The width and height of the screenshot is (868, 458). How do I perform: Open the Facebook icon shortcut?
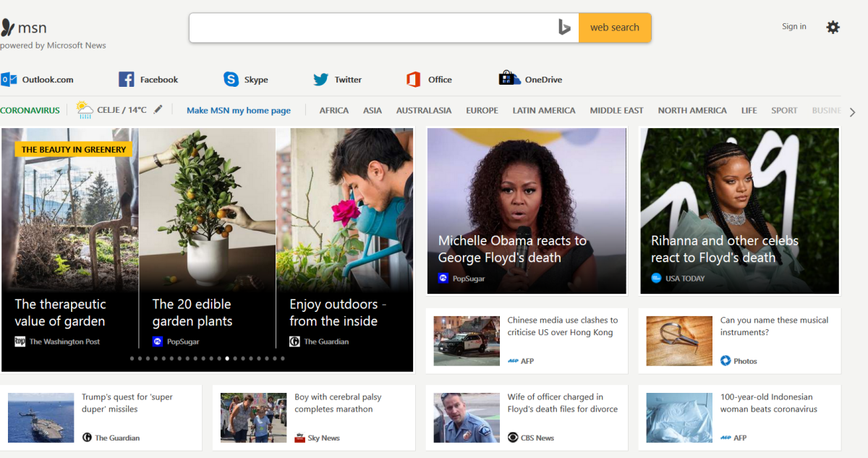click(127, 80)
